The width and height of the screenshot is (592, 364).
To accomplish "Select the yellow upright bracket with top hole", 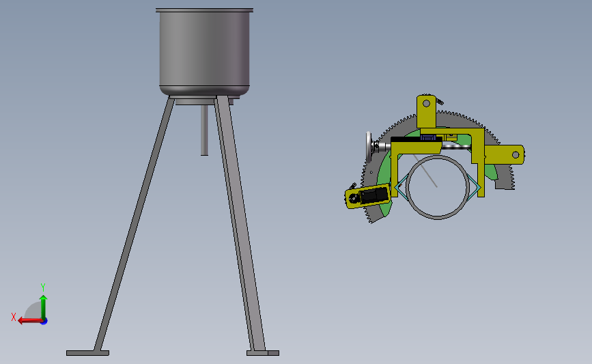I will click(x=426, y=111).
